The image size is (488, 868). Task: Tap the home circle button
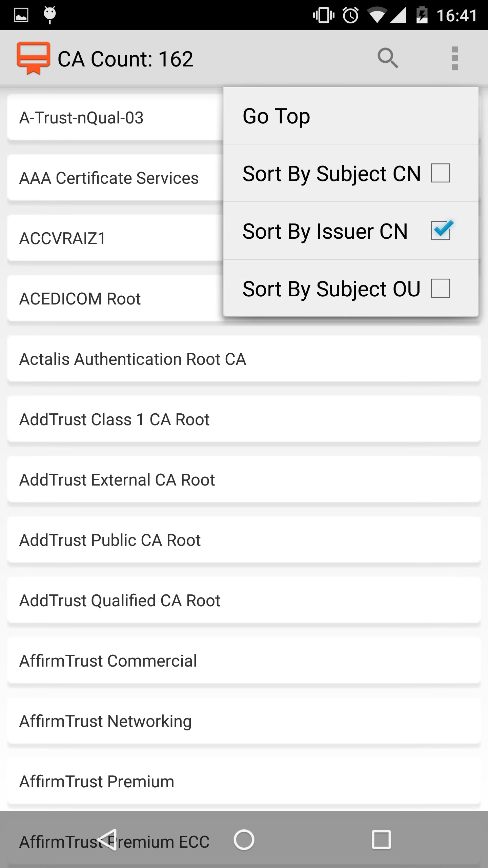point(244,840)
